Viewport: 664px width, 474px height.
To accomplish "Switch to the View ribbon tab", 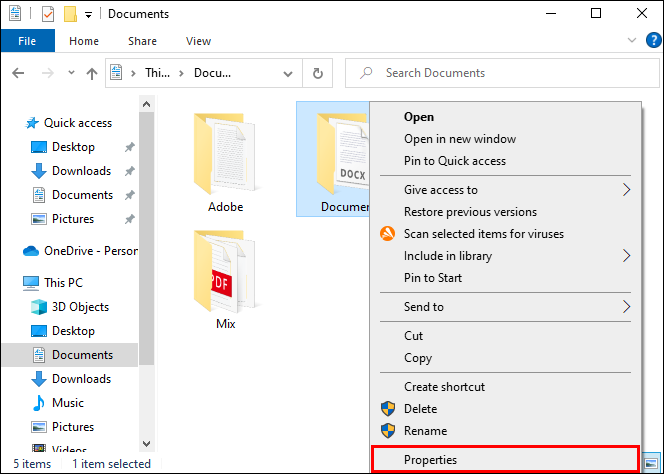I will click(x=198, y=41).
